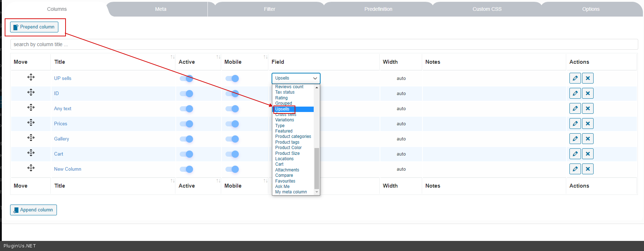
Task: Choose Favourites option from dropdown list
Action: [x=285, y=181]
